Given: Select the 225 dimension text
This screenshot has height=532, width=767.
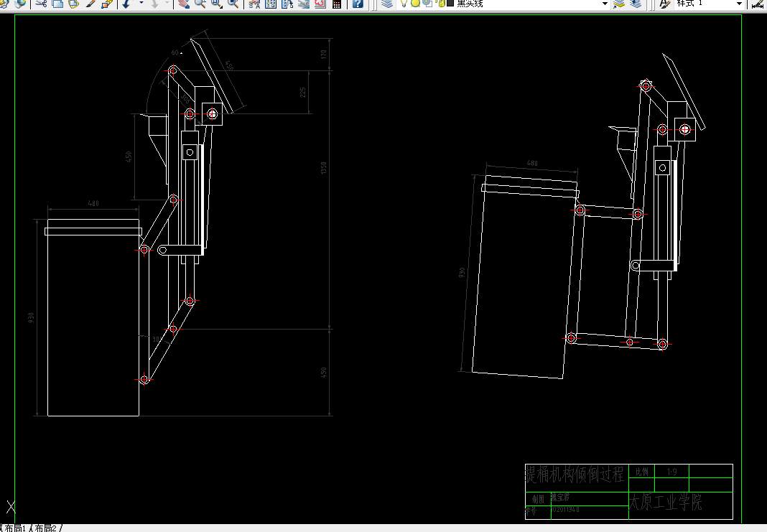Looking at the screenshot, I should click(303, 93).
